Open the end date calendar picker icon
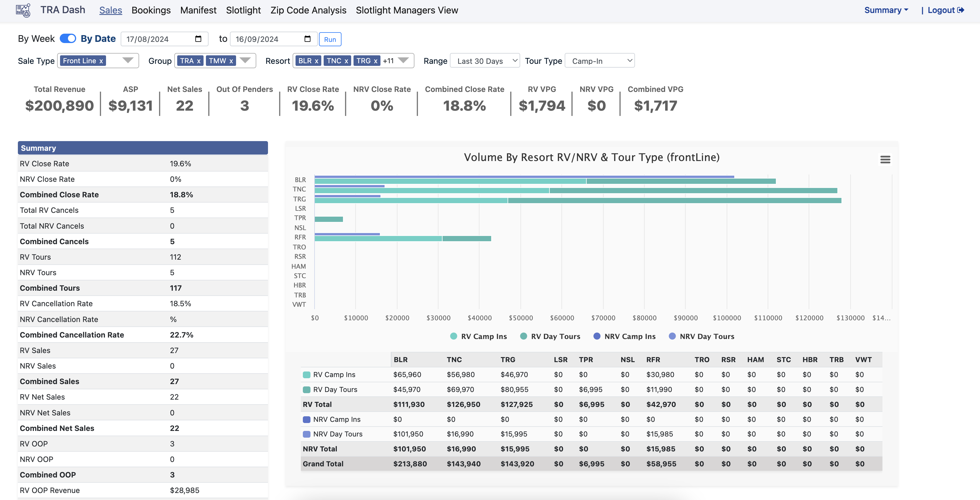This screenshot has height=500, width=980. click(308, 39)
